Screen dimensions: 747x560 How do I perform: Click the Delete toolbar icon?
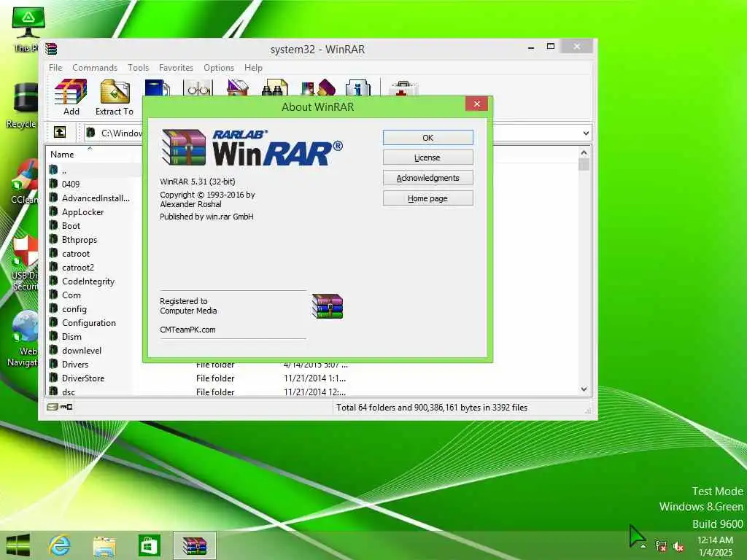pyautogui.click(x=237, y=88)
